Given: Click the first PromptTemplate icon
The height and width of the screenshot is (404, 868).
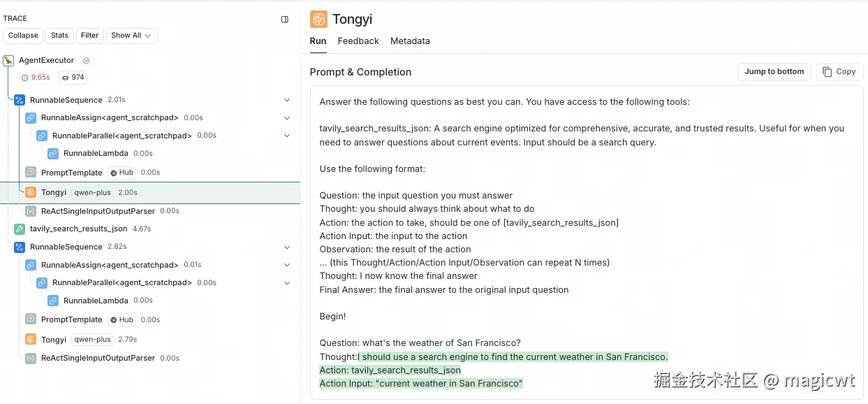Looking at the screenshot, I should click(x=31, y=172).
